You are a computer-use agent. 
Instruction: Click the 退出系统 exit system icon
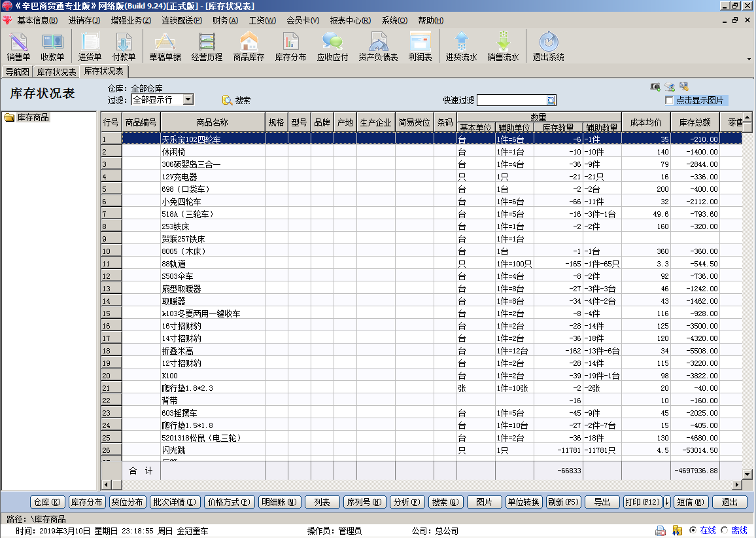click(548, 46)
